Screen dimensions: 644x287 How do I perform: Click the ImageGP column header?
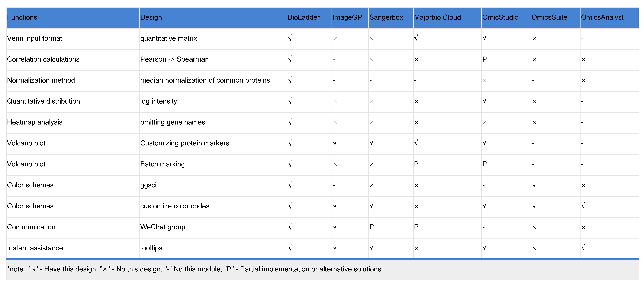(347, 17)
